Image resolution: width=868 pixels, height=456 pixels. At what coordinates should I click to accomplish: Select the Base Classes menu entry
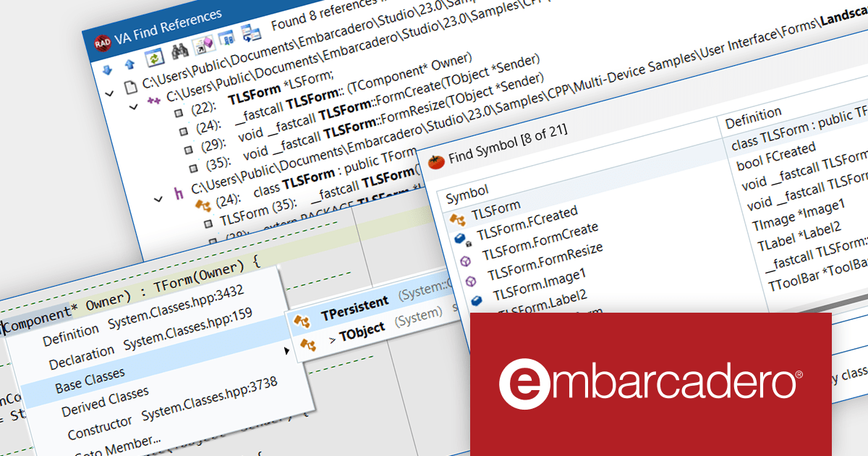(x=90, y=379)
